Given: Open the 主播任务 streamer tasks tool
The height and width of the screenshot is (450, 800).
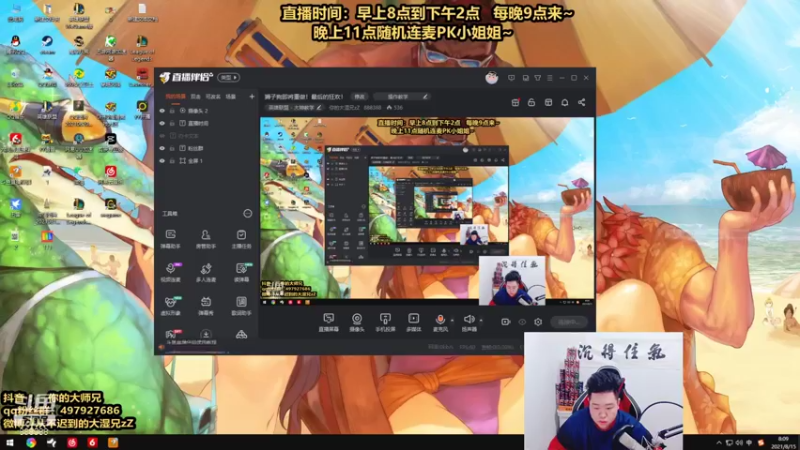Looking at the screenshot, I should click(241, 238).
